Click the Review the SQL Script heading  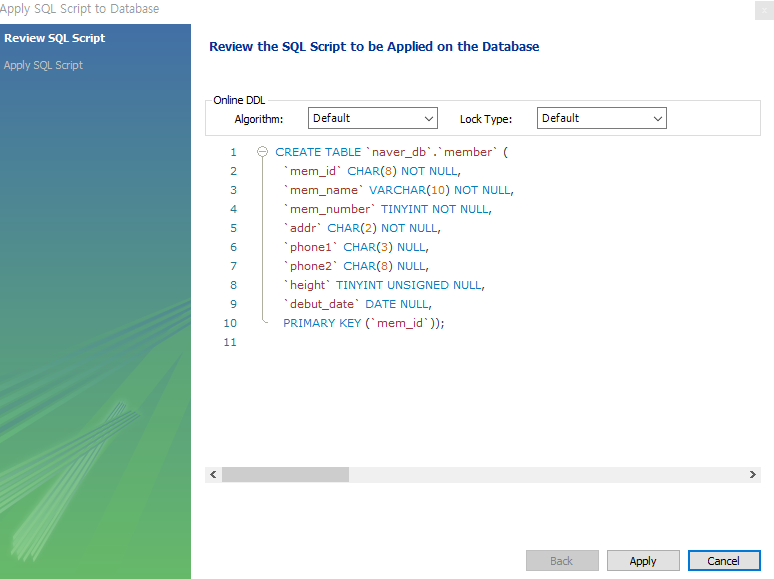click(374, 46)
